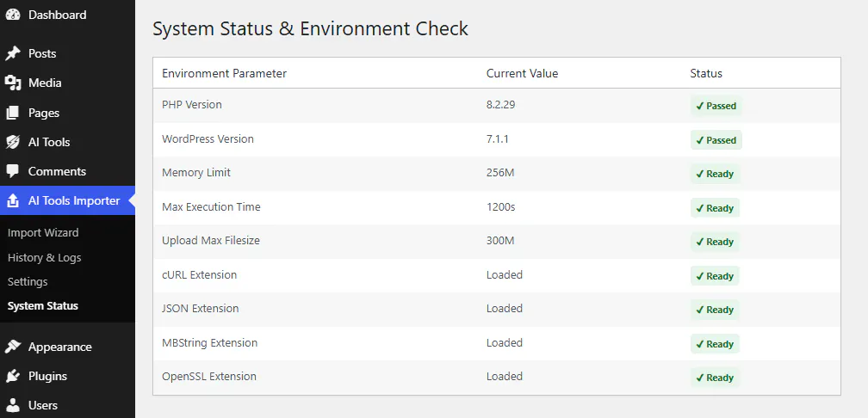
Task: Click the Current Value column header
Action: click(x=522, y=74)
